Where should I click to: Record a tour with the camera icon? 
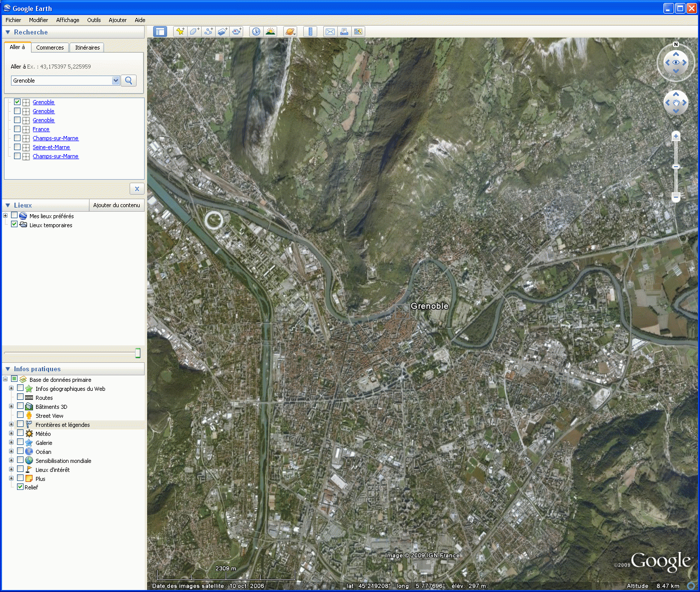pyautogui.click(x=236, y=32)
